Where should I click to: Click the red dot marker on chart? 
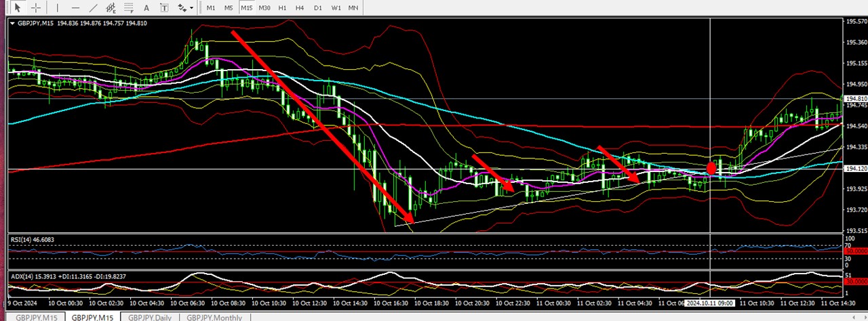pyautogui.click(x=711, y=168)
